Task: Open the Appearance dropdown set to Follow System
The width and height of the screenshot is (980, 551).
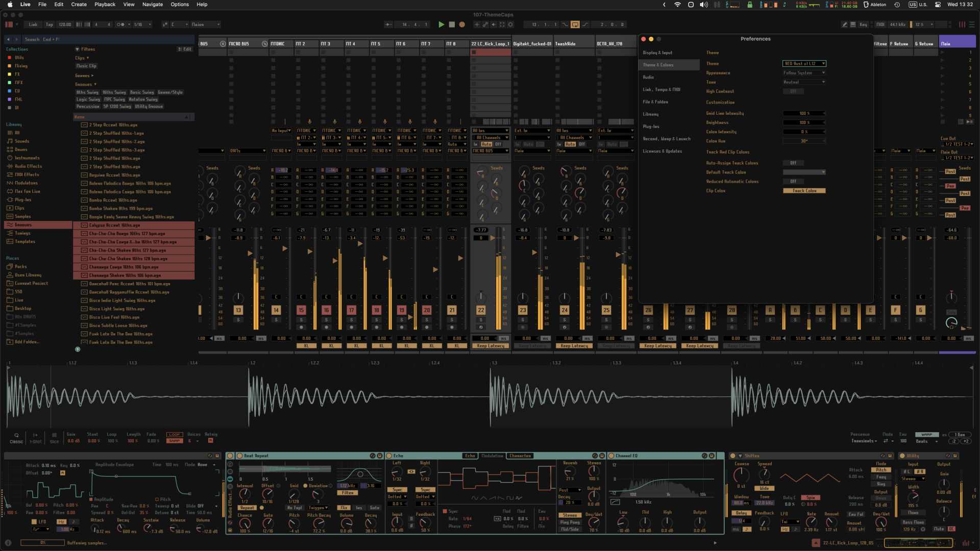Action: click(x=804, y=72)
